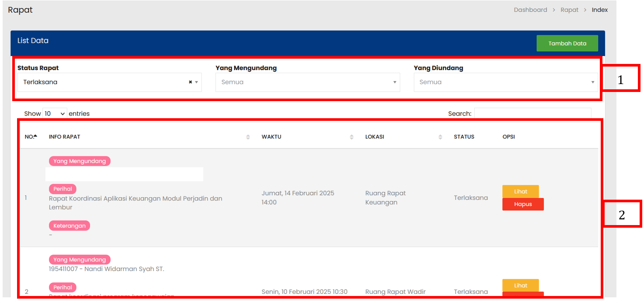Screen dimensions: 644x303
Task: Click the Keterangan badge in first row
Action: pos(69,225)
